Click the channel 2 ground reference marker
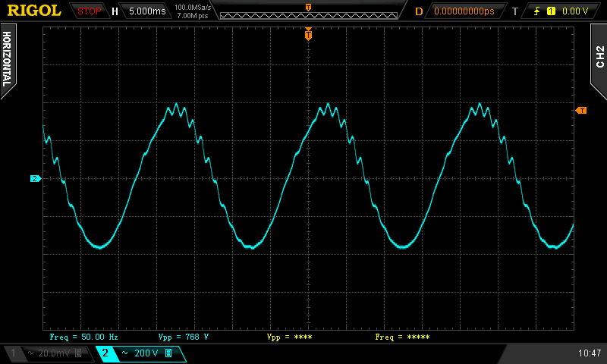 35,179
